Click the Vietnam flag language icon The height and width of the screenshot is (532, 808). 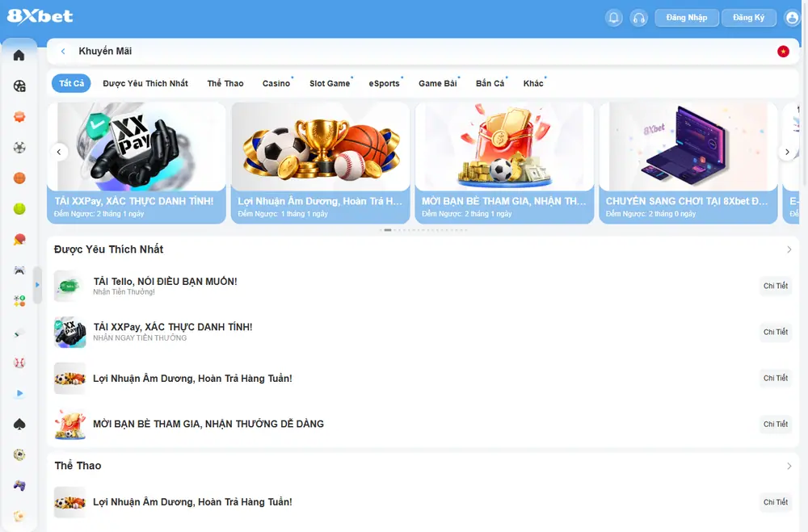point(783,52)
